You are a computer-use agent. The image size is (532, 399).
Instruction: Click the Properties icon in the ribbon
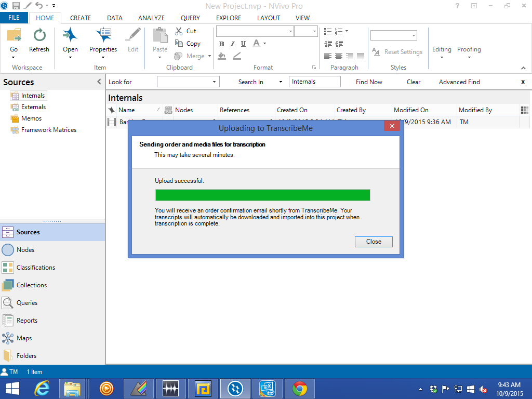click(103, 36)
